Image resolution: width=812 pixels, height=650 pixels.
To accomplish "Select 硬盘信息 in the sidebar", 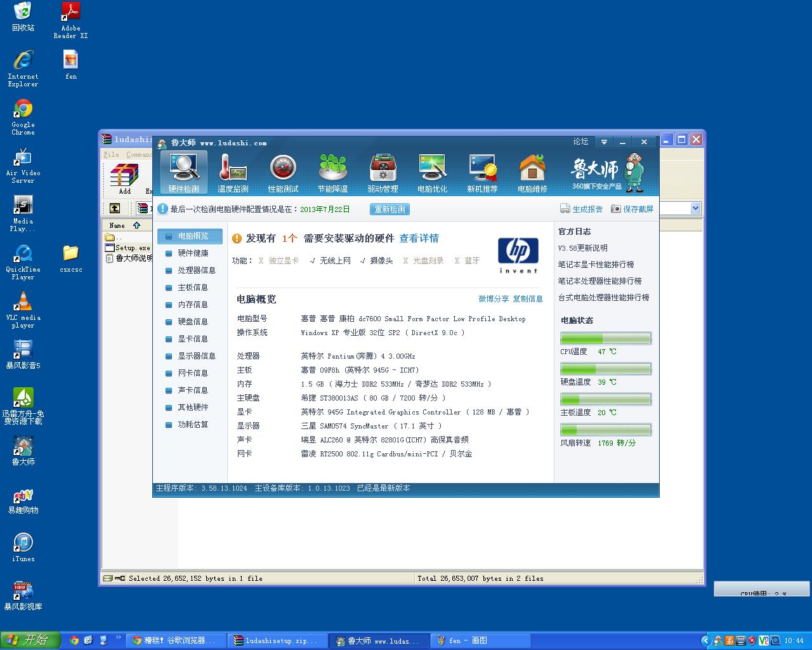I will point(193,322).
